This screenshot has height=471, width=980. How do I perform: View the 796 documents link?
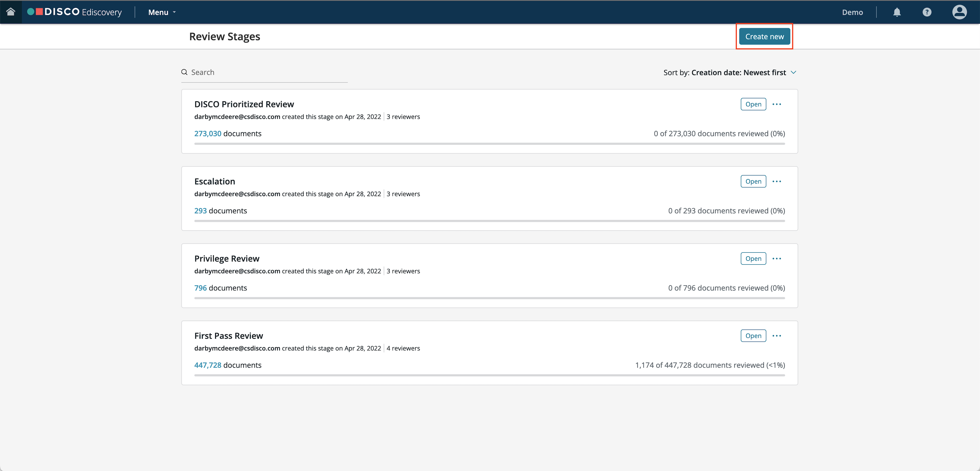[200, 288]
